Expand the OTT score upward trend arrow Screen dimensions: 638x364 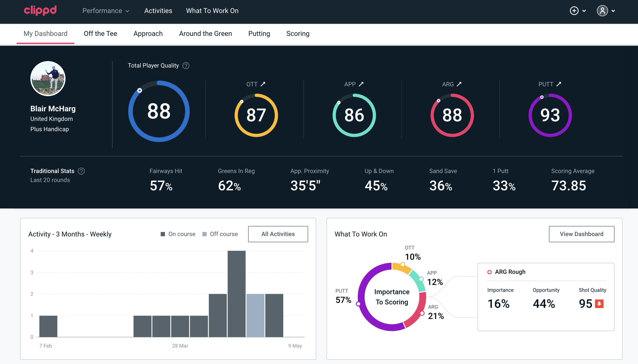tap(263, 84)
